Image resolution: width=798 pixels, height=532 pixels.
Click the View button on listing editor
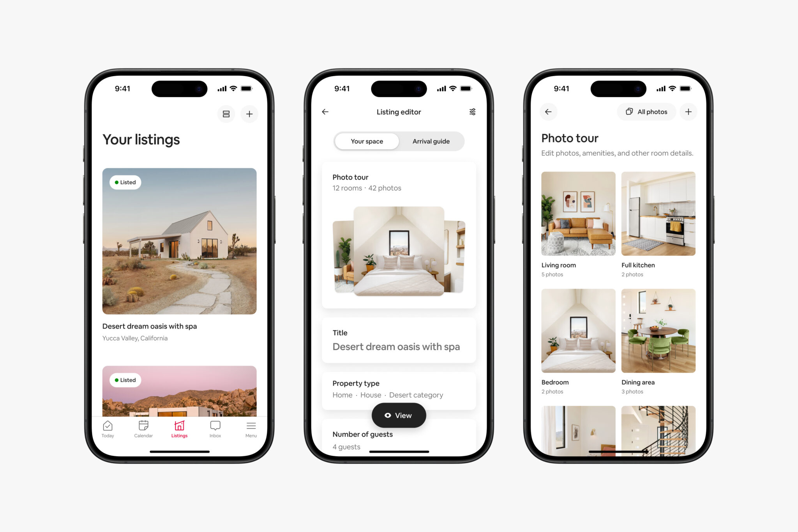pos(399,415)
